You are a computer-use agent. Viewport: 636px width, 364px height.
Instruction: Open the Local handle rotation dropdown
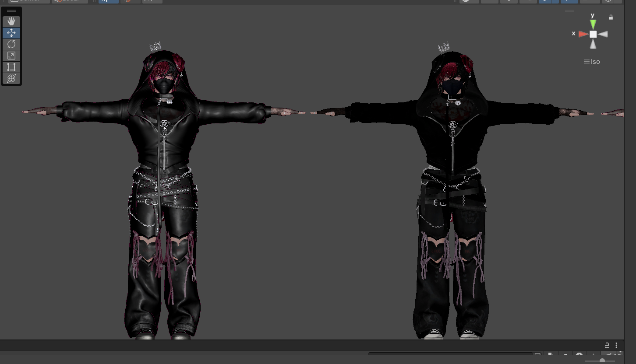tap(70, 1)
